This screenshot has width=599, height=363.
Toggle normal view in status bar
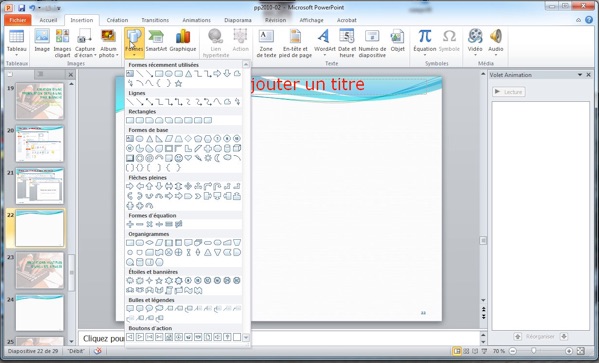[457, 351]
